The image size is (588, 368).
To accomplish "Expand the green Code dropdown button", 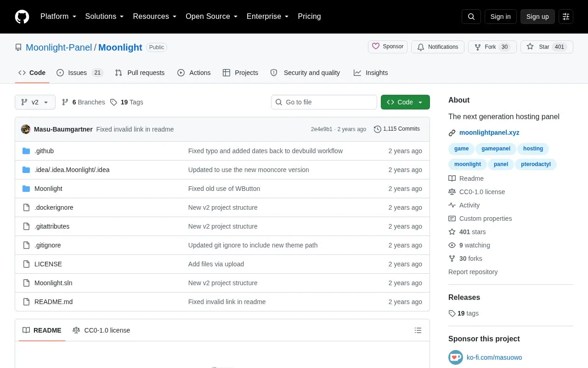I will pyautogui.click(x=405, y=102).
